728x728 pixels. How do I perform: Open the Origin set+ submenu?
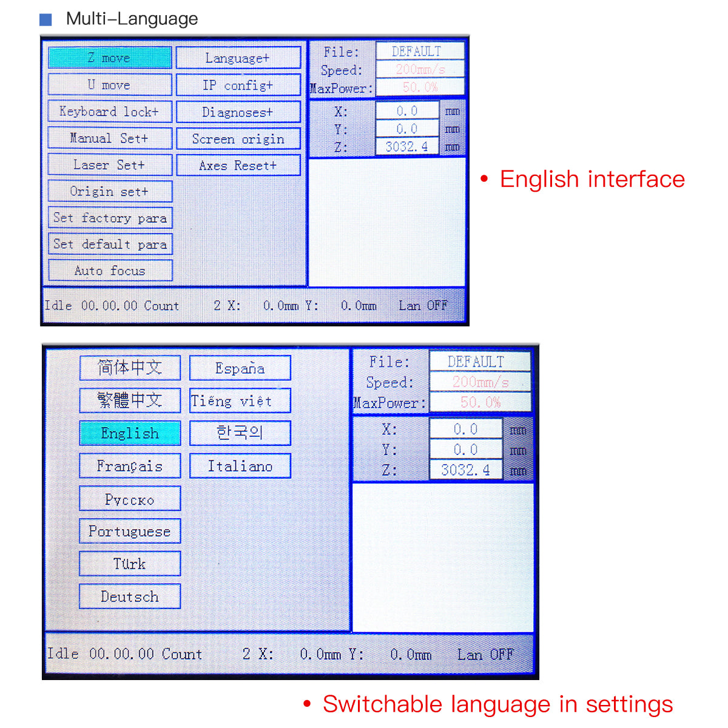click(110, 192)
